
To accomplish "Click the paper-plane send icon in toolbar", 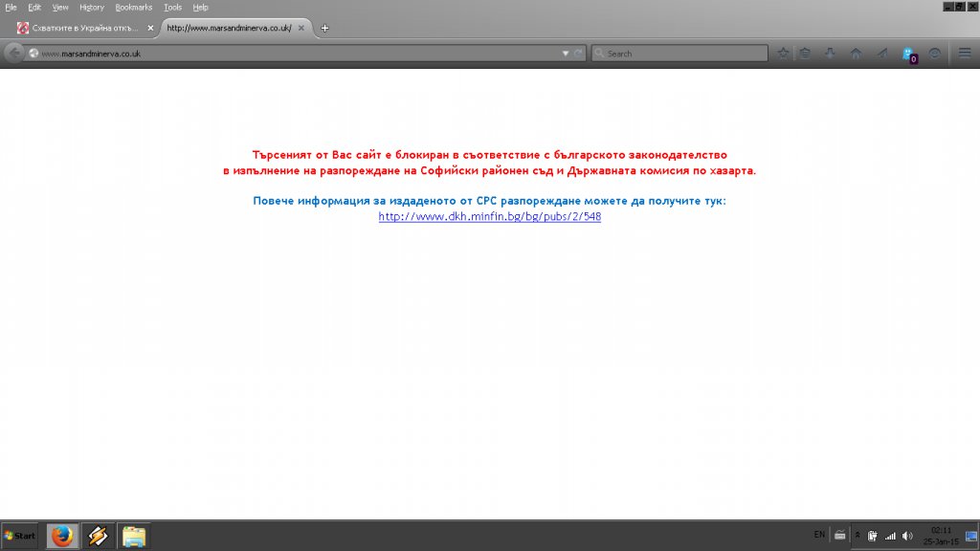I will (881, 54).
